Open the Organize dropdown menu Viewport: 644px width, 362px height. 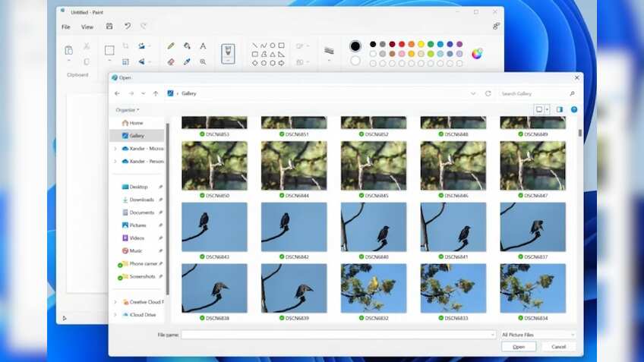(128, 110)
